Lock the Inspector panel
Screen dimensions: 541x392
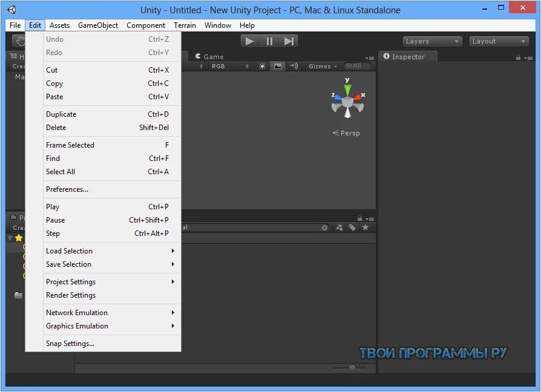(518, 57)
